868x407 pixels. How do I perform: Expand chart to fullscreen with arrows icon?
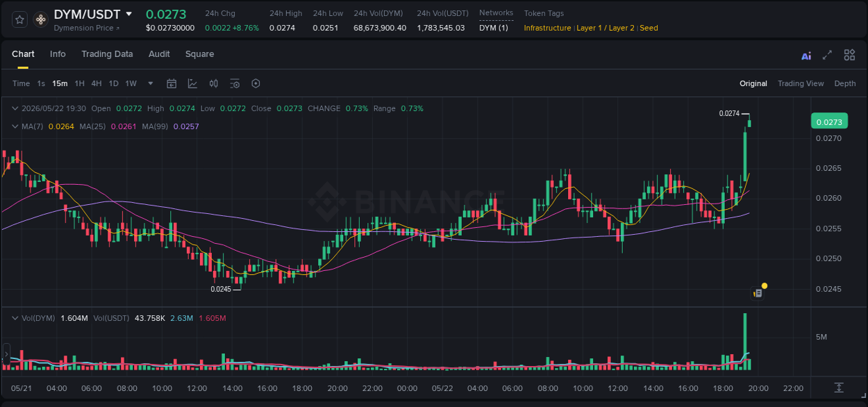click(x=827, y=55)
